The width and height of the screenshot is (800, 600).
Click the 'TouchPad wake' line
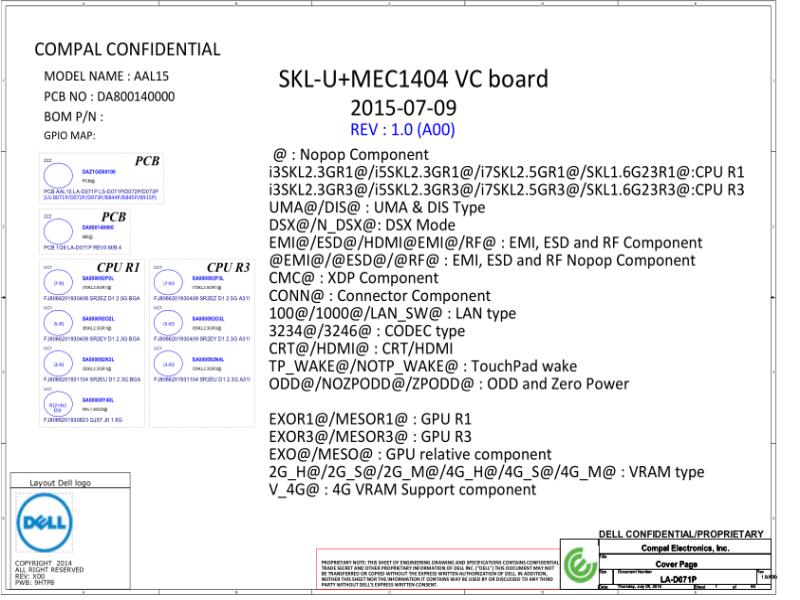tap(423, 366)
